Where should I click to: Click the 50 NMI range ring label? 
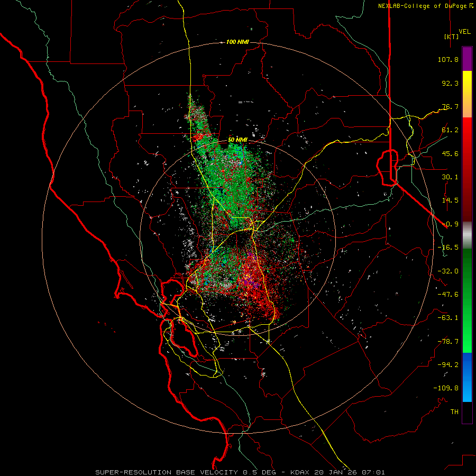(x=237, y=140)
